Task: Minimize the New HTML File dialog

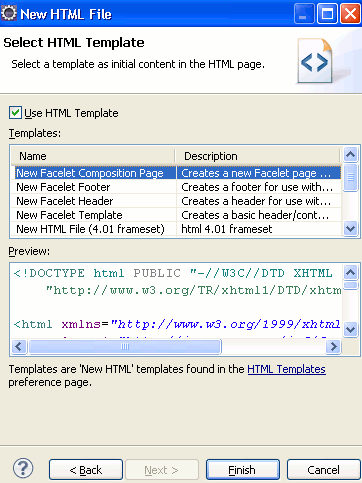Action: tap(304, 14)
